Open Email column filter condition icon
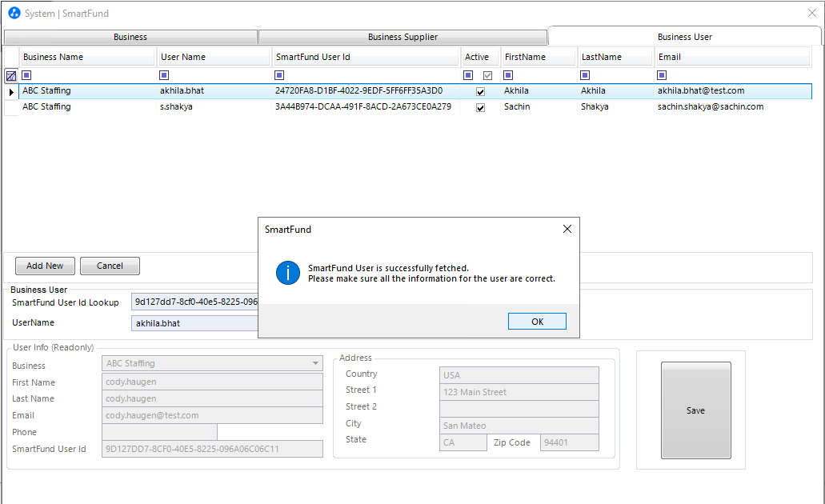This screenshot has width=825, height=504. [662, 75]
